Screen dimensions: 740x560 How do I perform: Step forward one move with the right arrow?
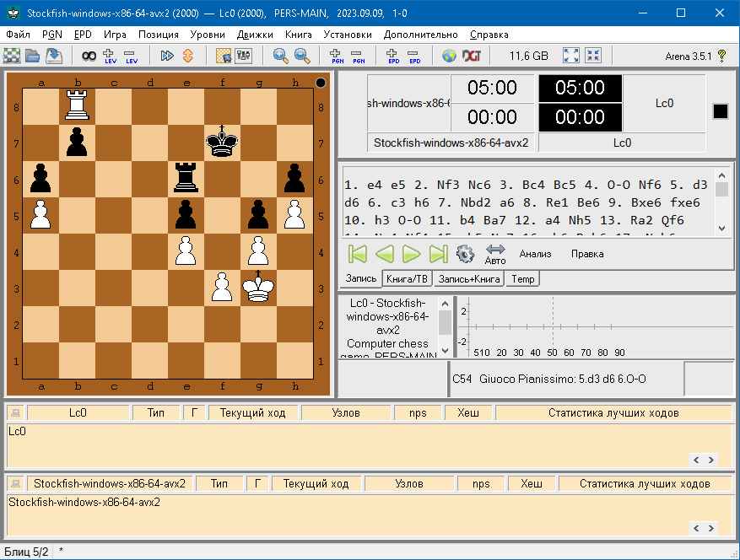coord(411,254)
